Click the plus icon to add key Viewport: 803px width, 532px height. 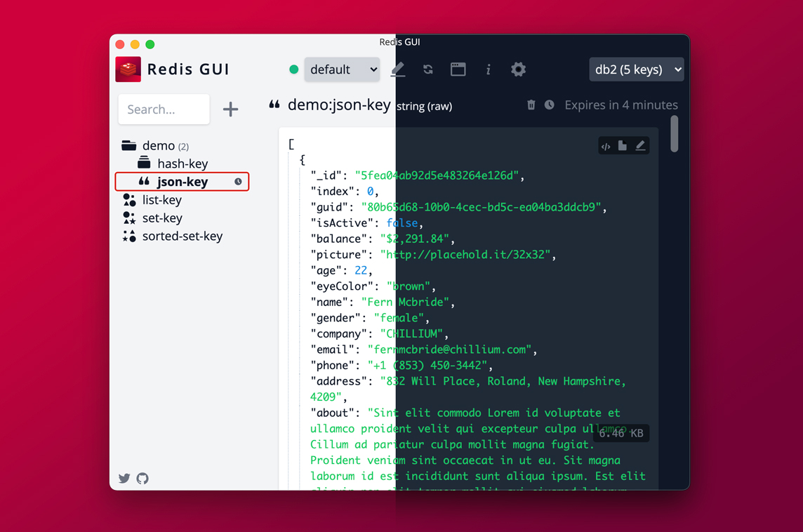(x=230, y=109)
